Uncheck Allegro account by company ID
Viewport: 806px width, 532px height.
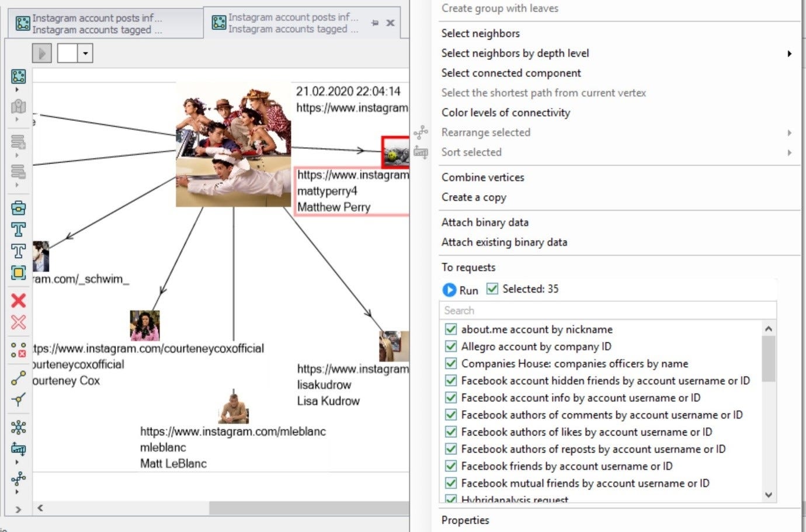click(x=450, y=346)
